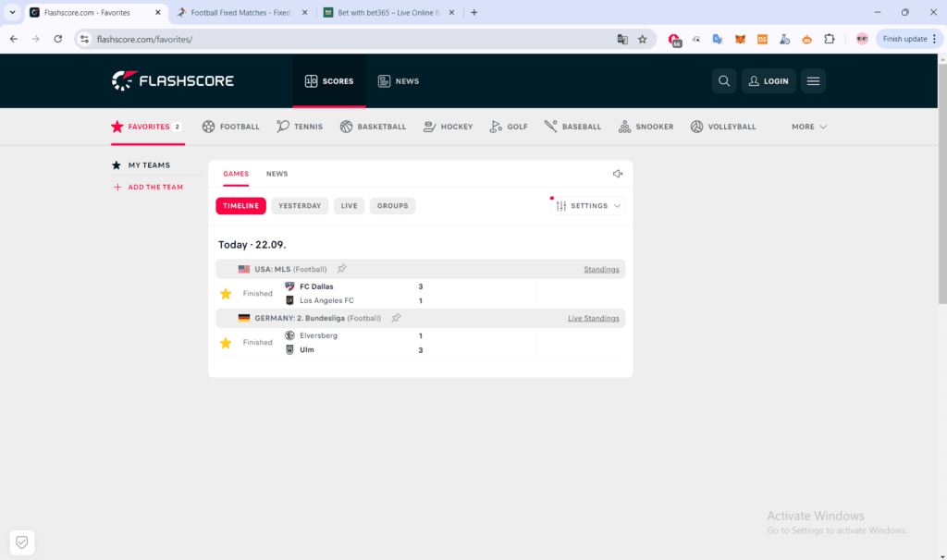
Task: Switch to the News tab in panel
Action: coord(277,174)
